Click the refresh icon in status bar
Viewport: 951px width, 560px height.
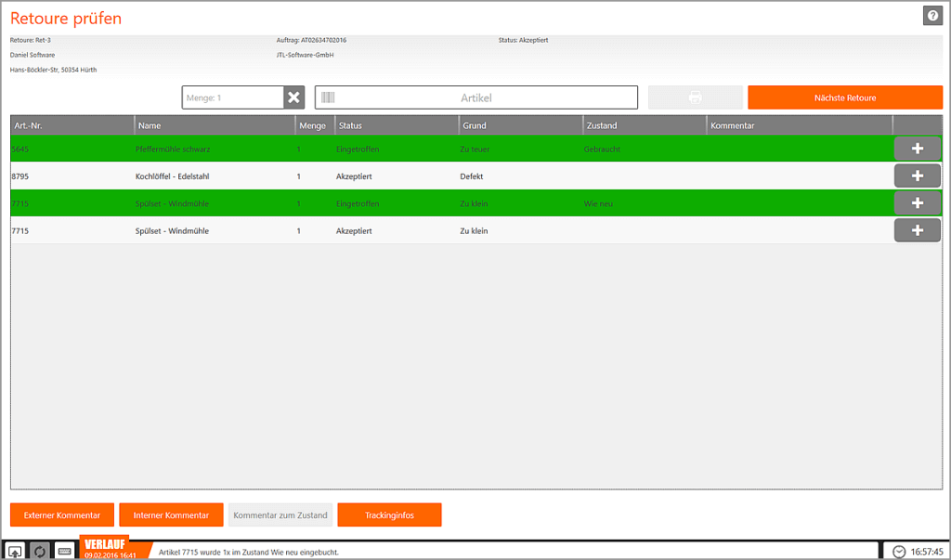40,551
